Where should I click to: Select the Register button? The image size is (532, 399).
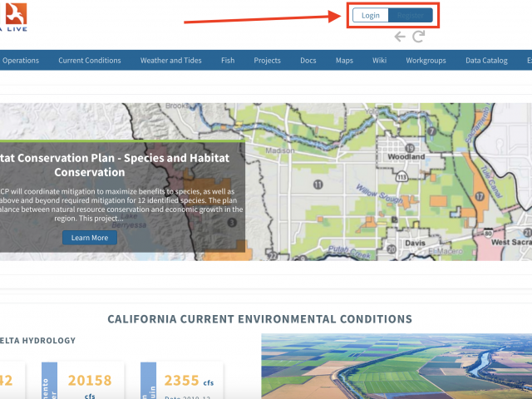coord(411,16)
